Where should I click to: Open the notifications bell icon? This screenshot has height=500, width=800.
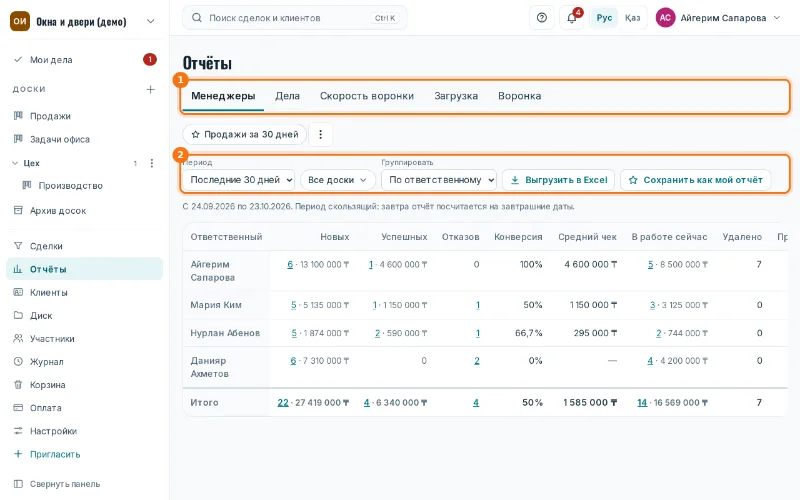572,18
